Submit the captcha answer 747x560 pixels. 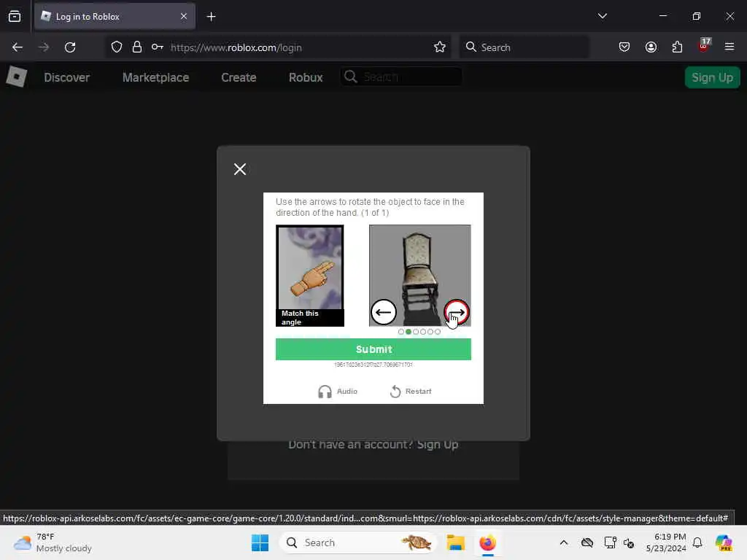click(x=373, y=349)
